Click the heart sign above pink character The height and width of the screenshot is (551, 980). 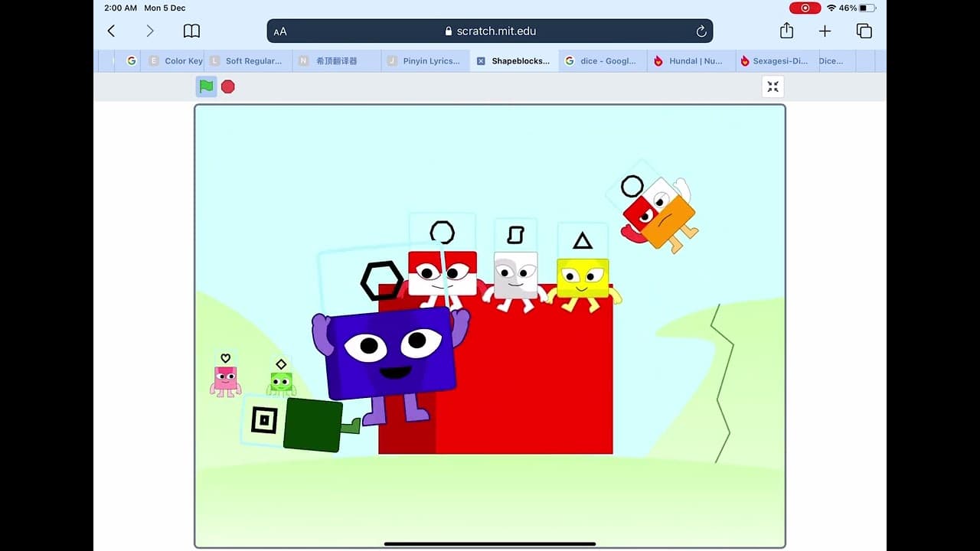[225, 358]
